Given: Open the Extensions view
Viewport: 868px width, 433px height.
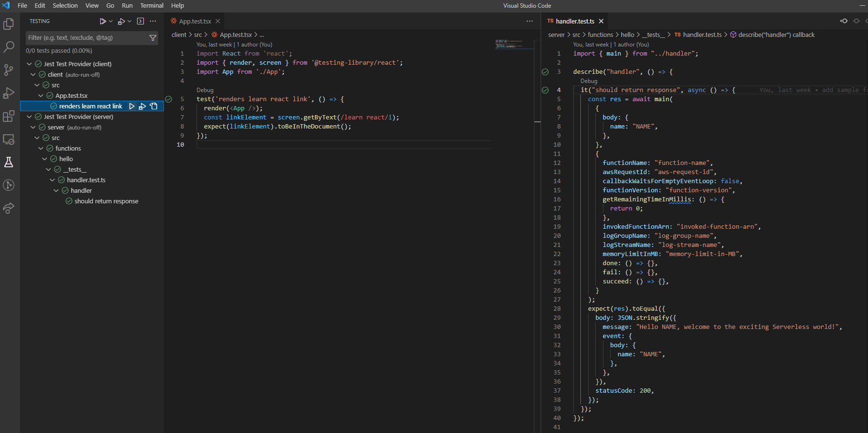Looking at the screenshot, I should pyautogui.click(x=9, y=116).
